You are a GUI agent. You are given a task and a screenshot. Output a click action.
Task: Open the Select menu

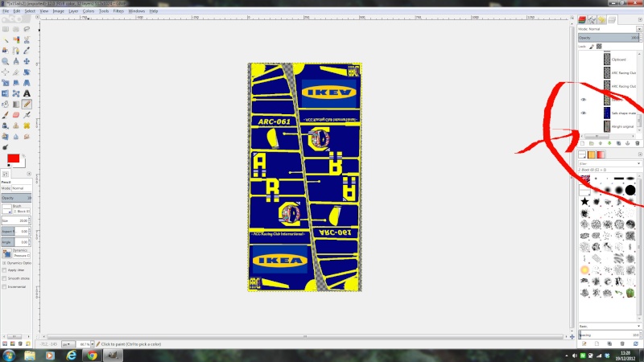click(30, 11)
